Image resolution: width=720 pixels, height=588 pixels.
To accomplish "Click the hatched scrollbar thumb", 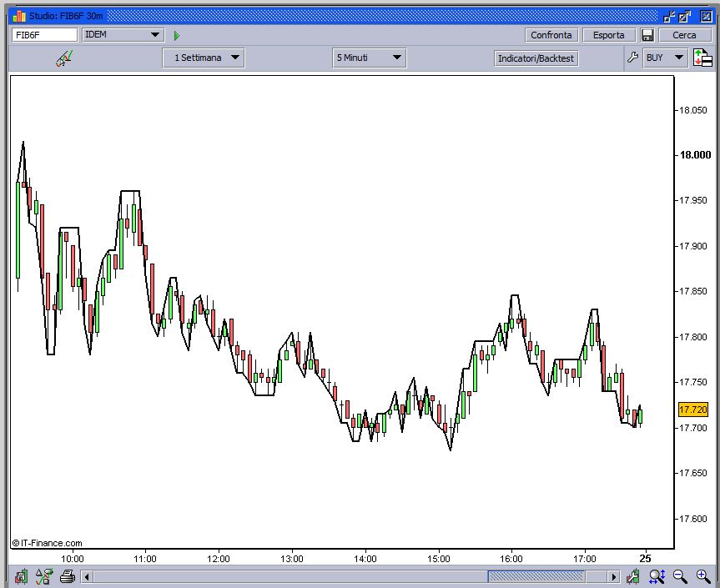I will 536,576.
